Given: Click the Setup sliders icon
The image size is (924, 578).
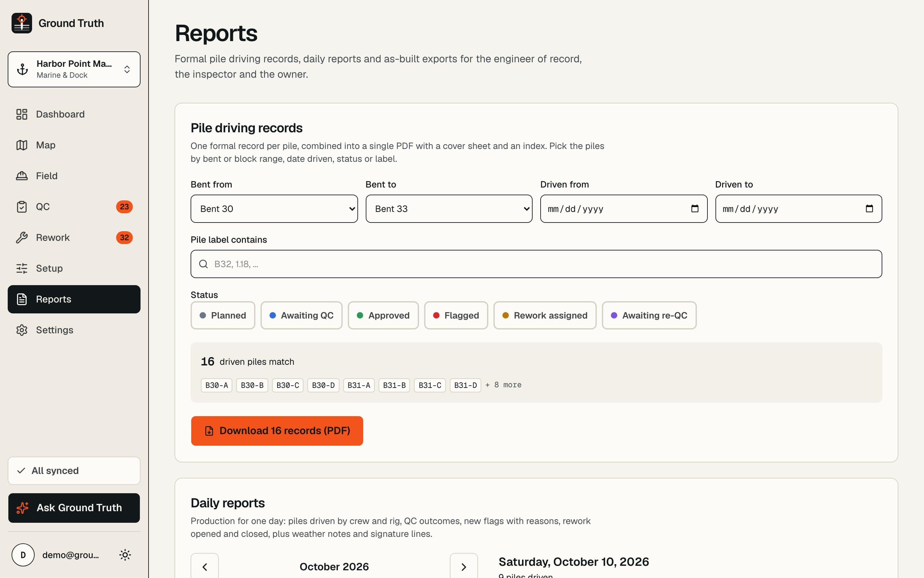Looking at the screenshot, I should point(22,268).
